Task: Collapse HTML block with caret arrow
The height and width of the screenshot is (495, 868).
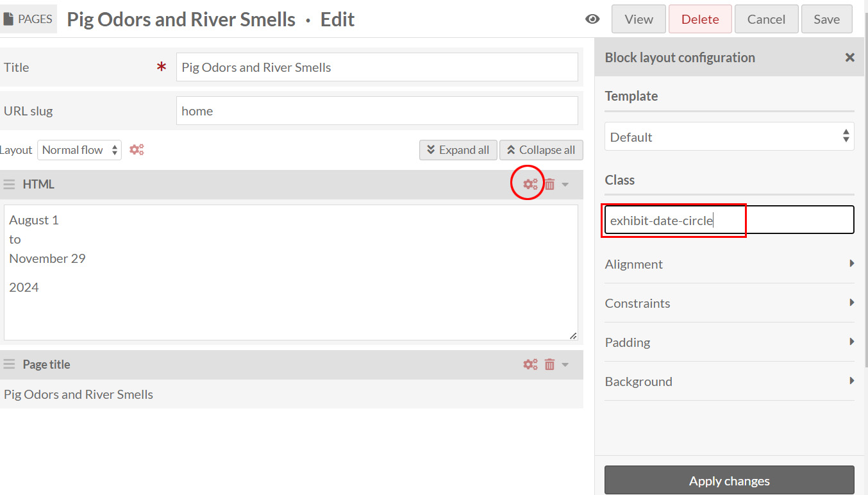Action: [565, 185]
